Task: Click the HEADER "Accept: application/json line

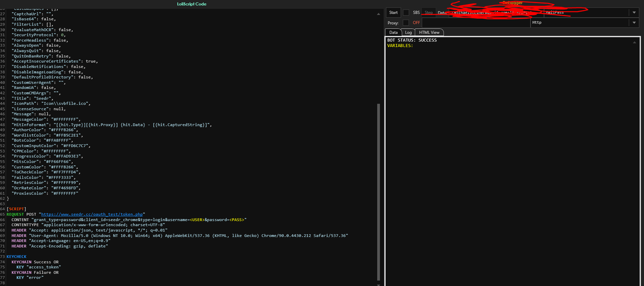Action: click(x=90, y=230)
